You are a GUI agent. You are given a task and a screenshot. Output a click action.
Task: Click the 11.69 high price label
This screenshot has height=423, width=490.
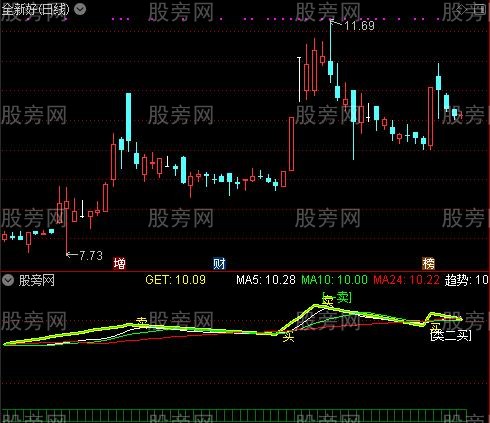pos(359,26)
